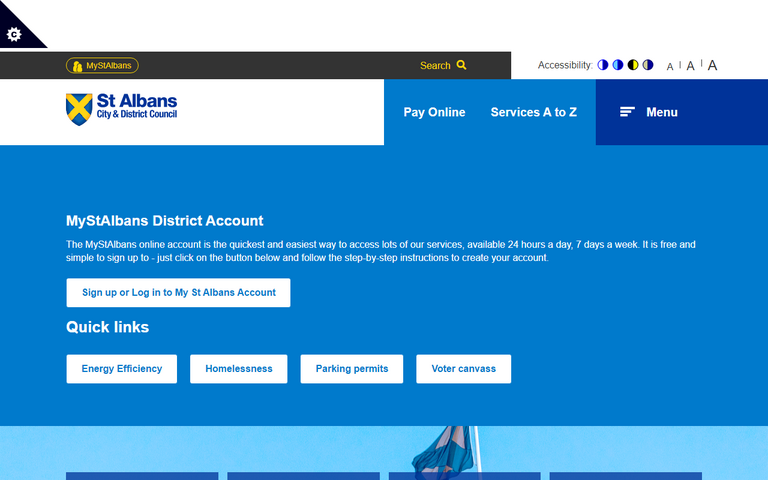
Task: Open the Voter canvass quick link
Action: 463,369
